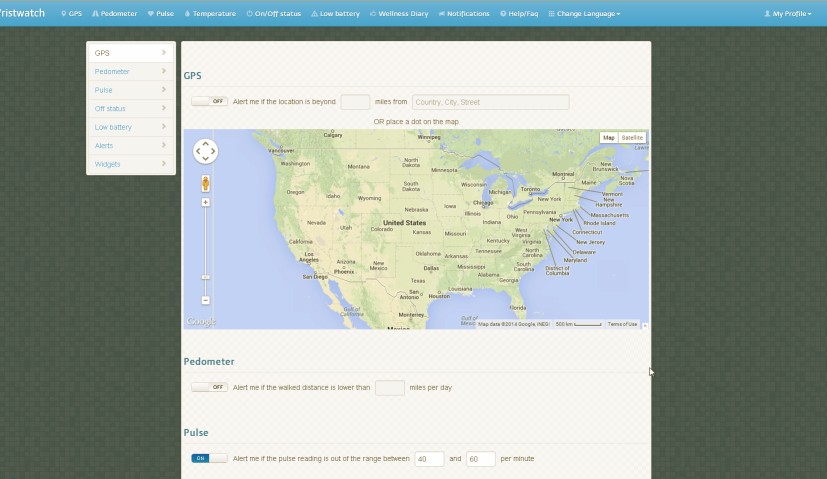Click chevron arrow on sidebar GPS row
This screenshot has width=827, height=479.
[x=164, y=52]
